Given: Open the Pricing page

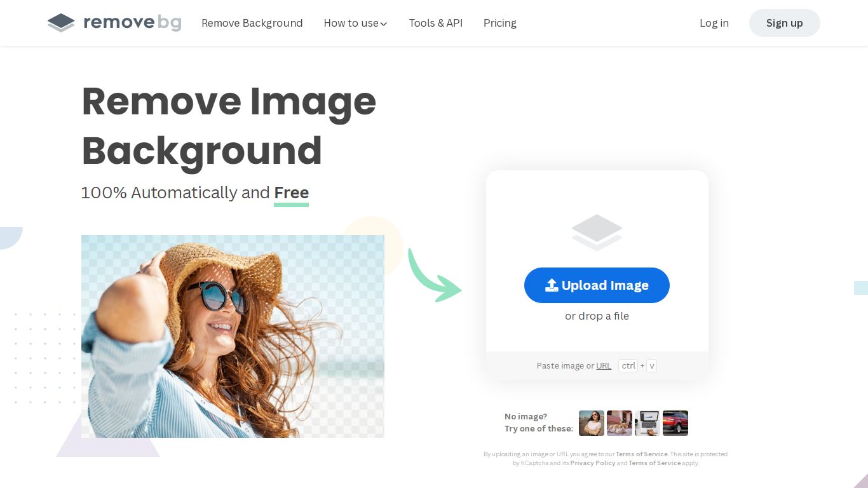Looking at the screenshot, I should coord(500,23).
